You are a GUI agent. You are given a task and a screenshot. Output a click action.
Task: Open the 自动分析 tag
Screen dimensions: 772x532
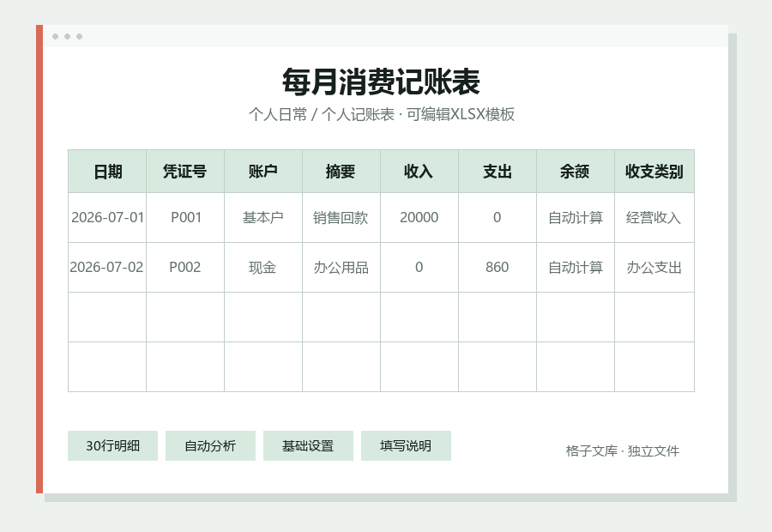click(210, 446)
